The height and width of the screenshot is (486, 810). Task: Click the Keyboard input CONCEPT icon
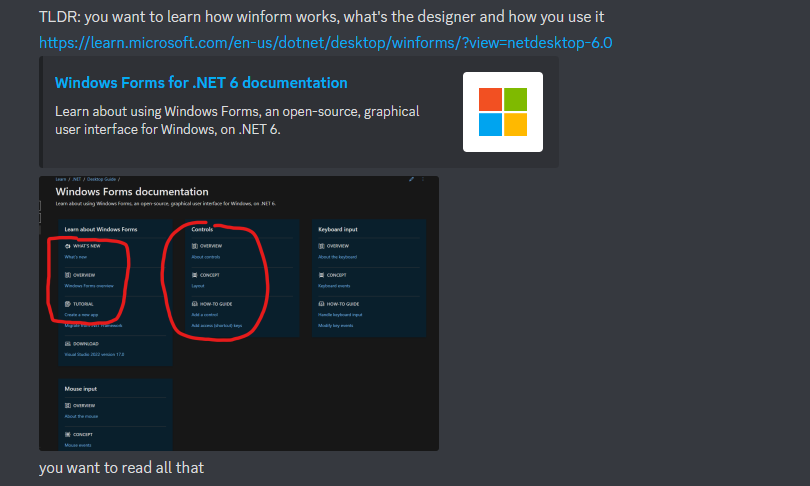point(321,275)
